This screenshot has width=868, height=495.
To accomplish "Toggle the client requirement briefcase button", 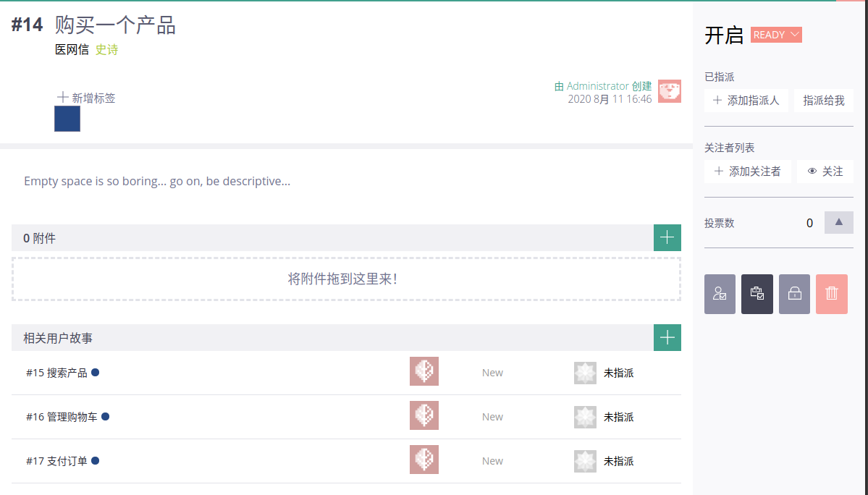I will pos(757,294).
